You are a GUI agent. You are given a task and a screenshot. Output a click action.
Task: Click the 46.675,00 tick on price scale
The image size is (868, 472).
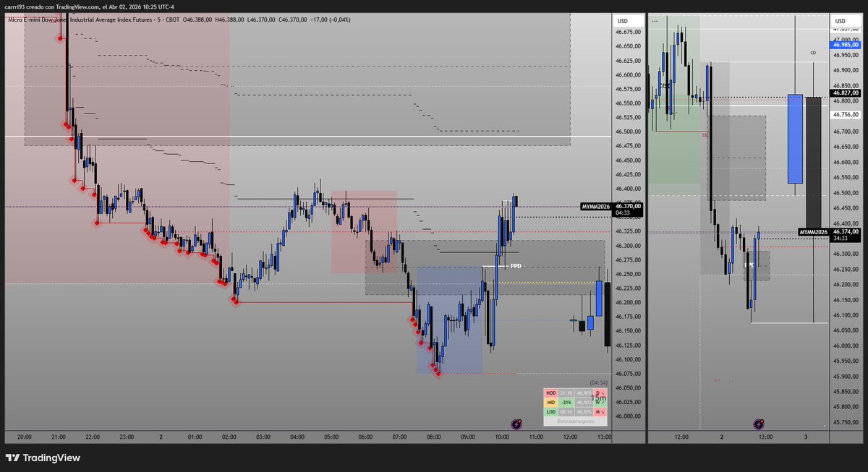pyautogui.click(x=628, y=32)
